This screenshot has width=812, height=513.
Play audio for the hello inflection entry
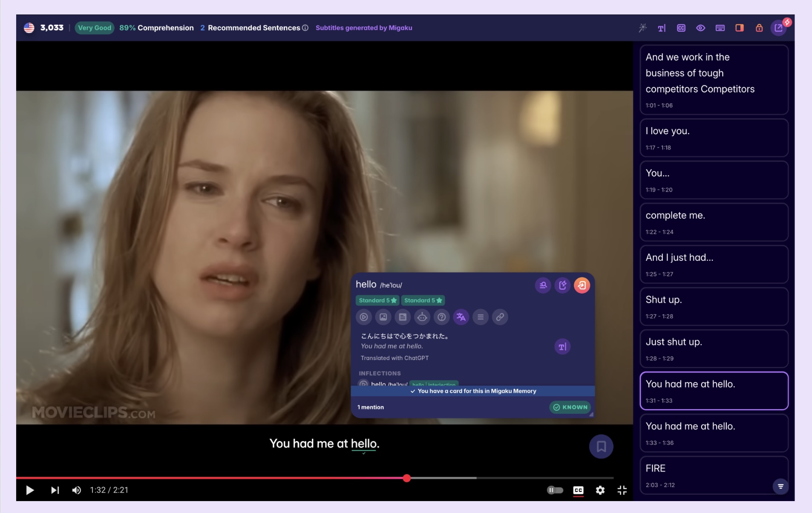[363, 383]
